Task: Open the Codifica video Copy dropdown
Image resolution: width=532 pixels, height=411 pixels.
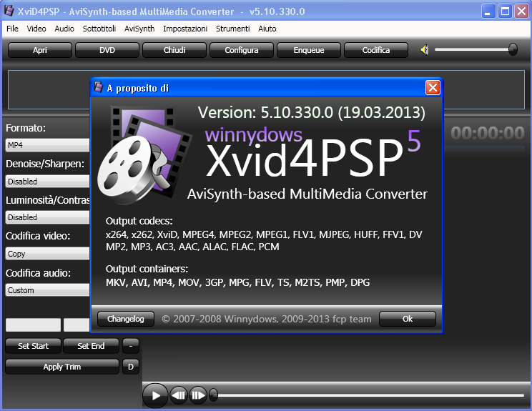Action: [x=47, y=254]
